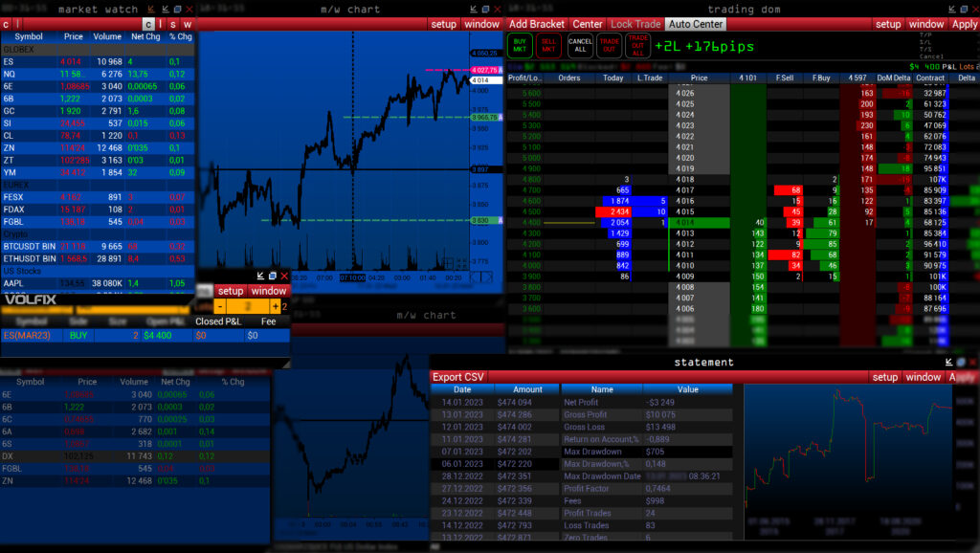Select the ES(MAR23) open position row
The height and width of the screenshot is (553, 980).
pos(96,336)
